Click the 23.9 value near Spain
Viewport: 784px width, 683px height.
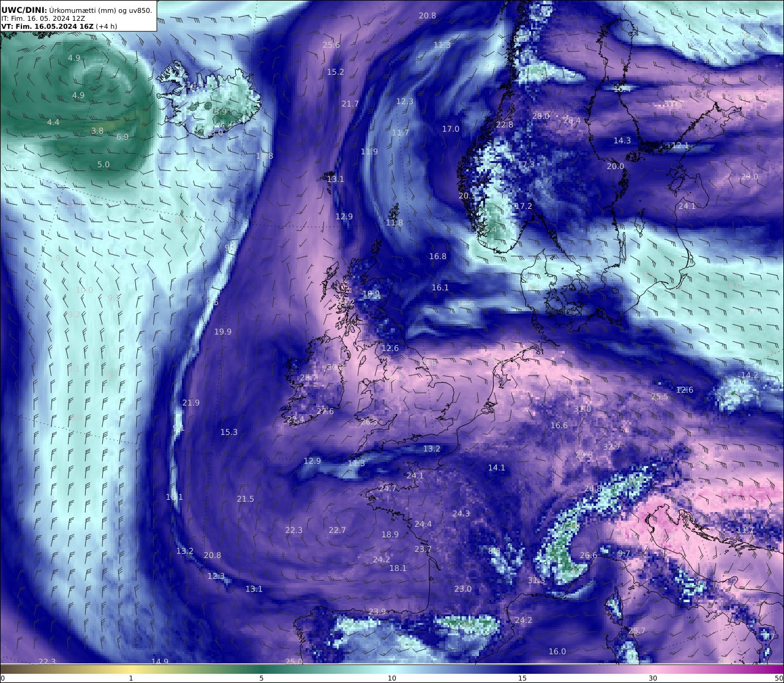pos(378,612)
